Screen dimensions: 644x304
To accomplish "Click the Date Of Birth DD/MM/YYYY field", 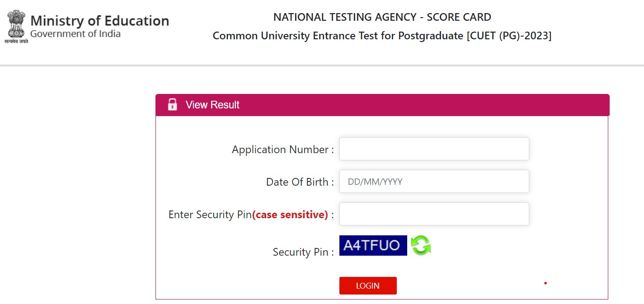I will click(x=434, y=181).
